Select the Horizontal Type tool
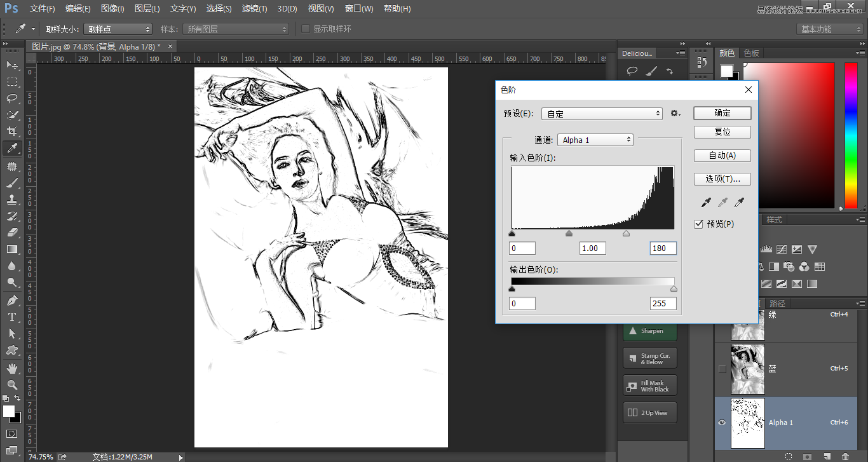Image resolution: width=868 pixels, height=462 pixels. (x=12, y=317)
